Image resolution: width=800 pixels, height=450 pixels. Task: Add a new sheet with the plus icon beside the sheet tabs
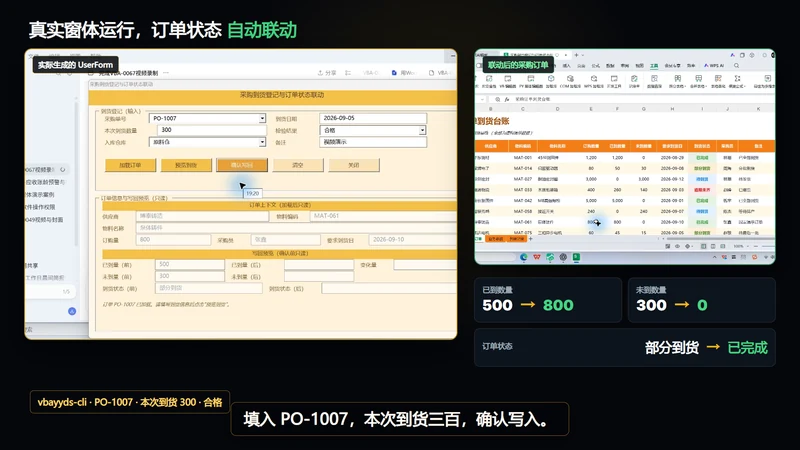pyautogui.click(x=531, y=239)
